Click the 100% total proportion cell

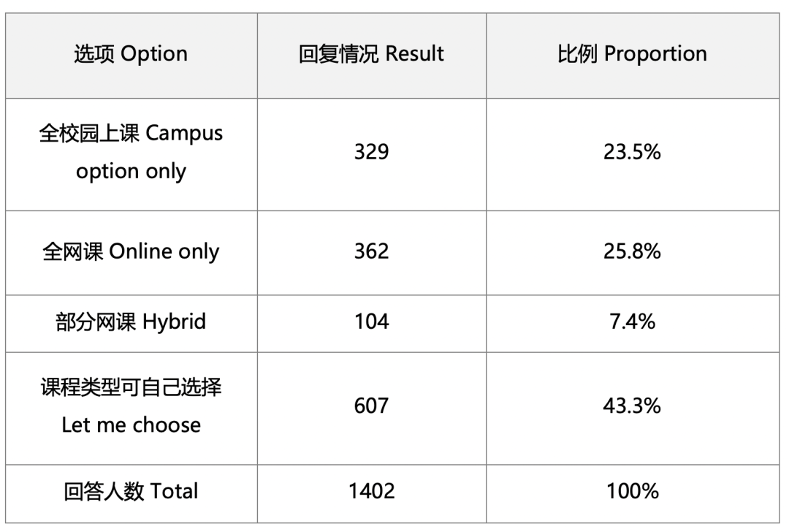tap(632, 490)
